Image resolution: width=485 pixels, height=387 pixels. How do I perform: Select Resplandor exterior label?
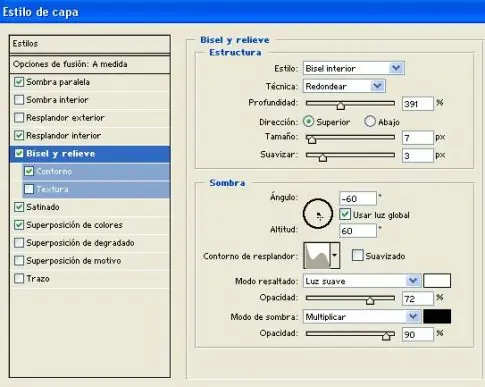(65, 118)
